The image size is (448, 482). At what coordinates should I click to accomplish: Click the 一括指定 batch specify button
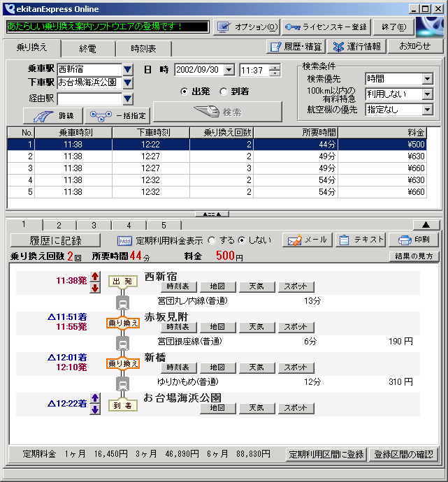117,116
